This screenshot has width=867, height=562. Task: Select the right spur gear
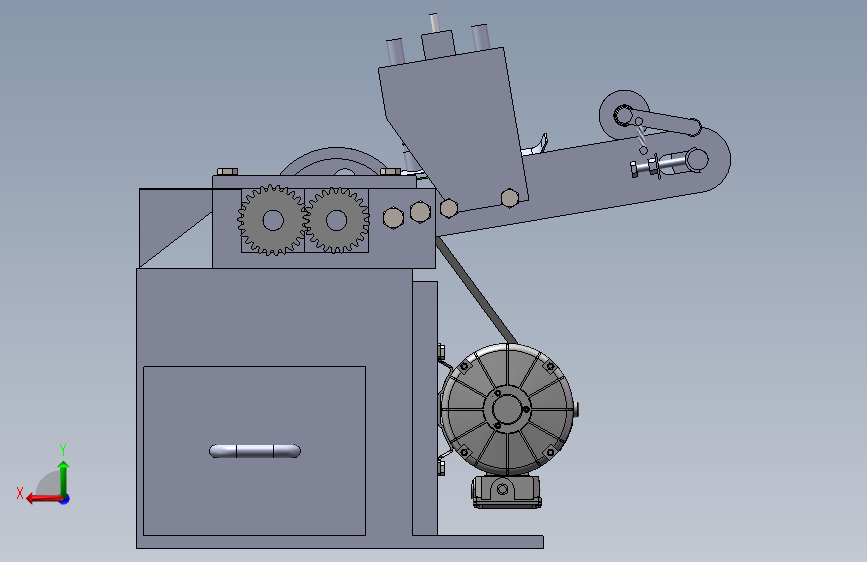pyautogui.click(x=336, y=220)
